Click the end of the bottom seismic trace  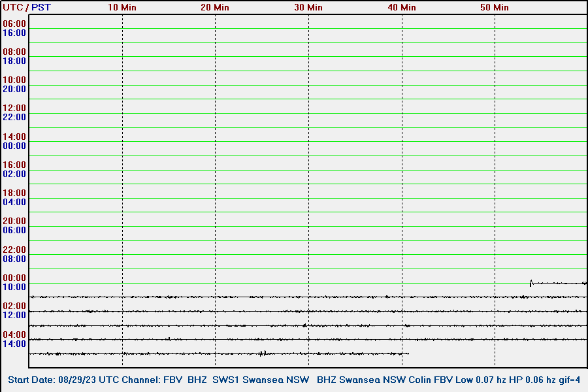(408, 353)
